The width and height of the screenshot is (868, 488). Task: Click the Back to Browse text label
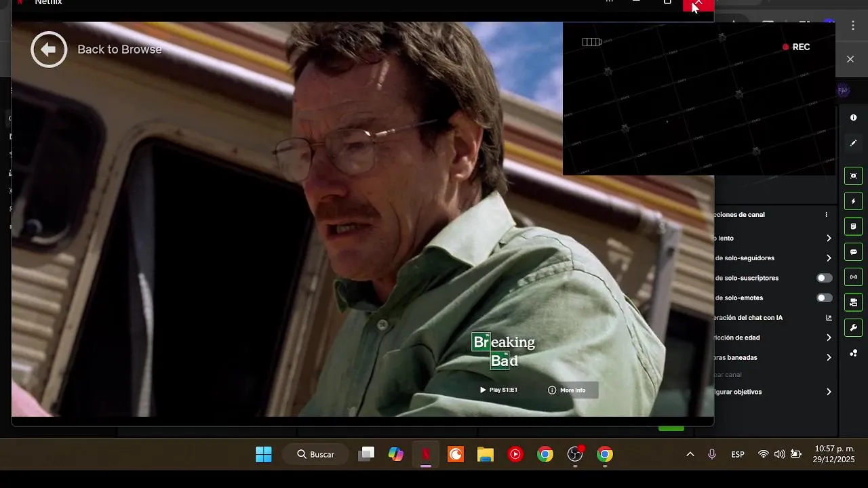coord(119,49)
